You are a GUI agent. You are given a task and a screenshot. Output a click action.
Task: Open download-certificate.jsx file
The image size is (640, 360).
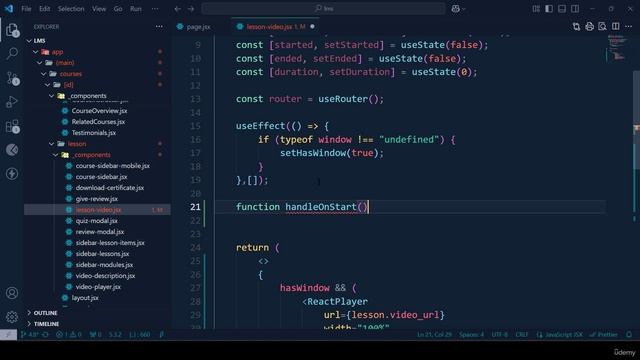(x=109, y=188)
